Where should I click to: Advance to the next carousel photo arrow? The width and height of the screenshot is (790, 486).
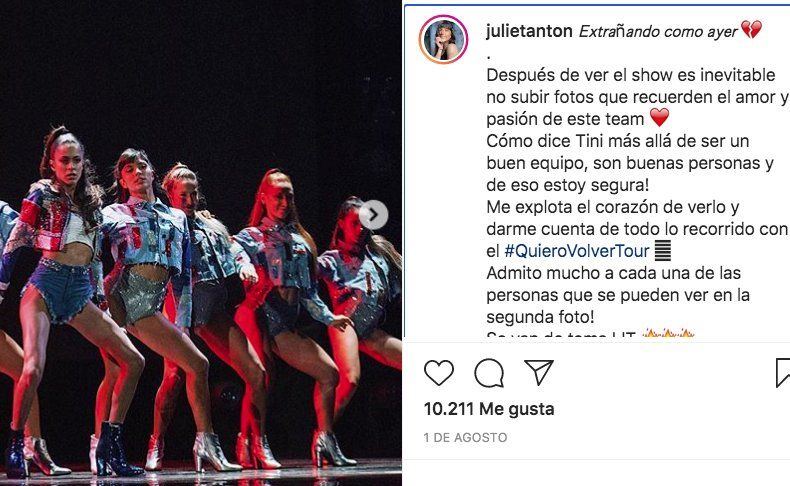click(373, 215)
